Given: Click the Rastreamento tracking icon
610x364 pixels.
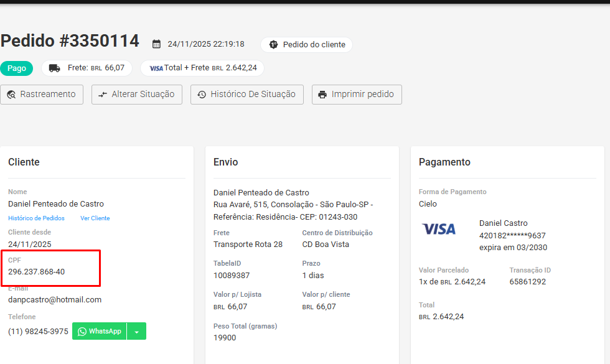Looking at the screenshot, I should 12,95.
